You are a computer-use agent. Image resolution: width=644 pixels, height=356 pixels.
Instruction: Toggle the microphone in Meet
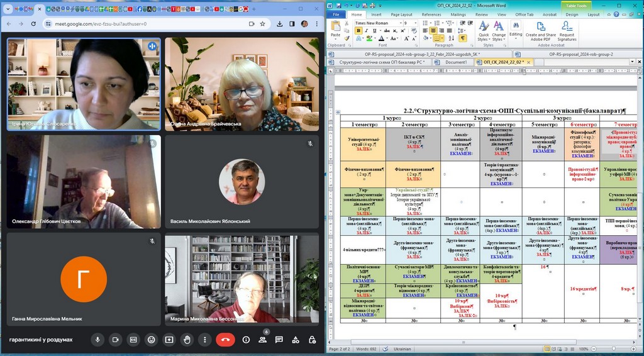coord(97,340)
